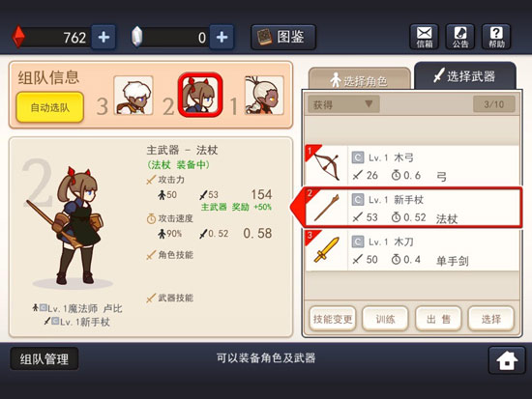Open the mailbox (信箱) icon

coord(424,37)
